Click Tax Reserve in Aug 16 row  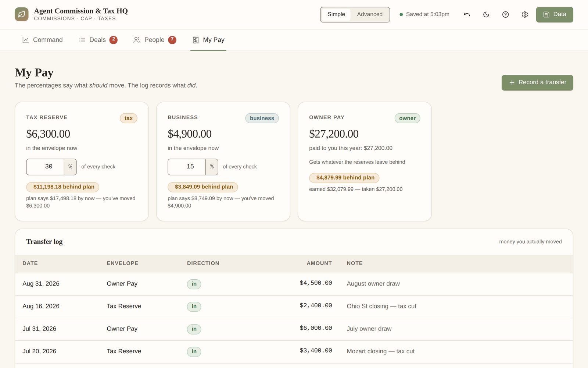[x=124, y=306]
